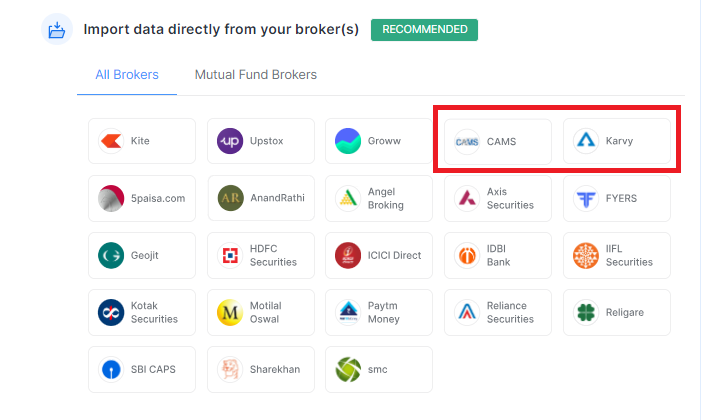Select the ICICI Direct broker card

pos(379,256)
